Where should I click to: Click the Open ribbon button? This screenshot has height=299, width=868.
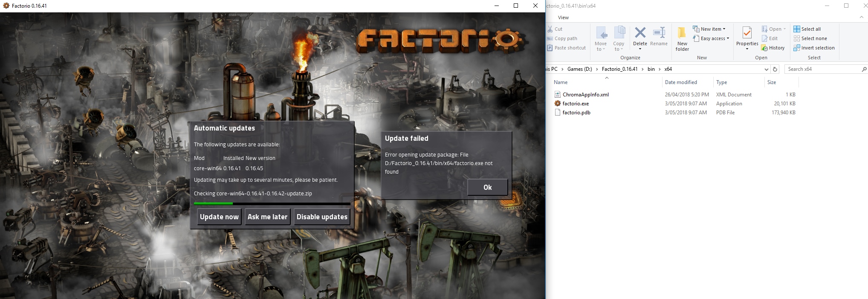(774, 29)
